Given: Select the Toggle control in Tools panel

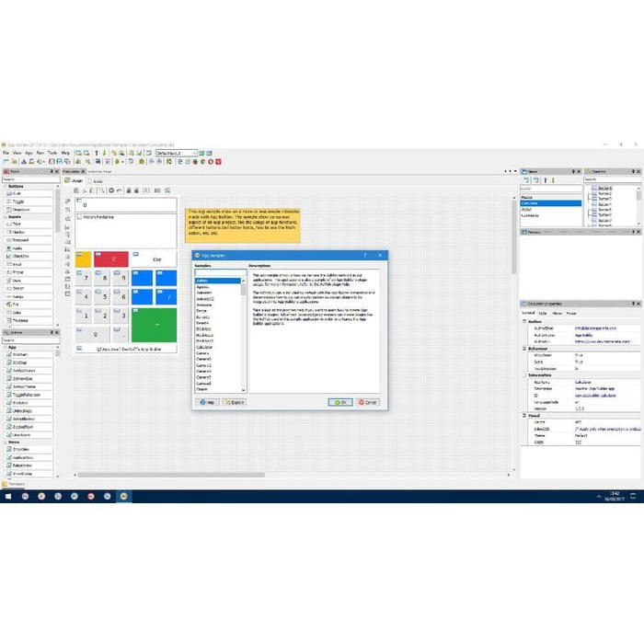Looking at the screenshot, I should pyautogui.click(x=29, y=201).
